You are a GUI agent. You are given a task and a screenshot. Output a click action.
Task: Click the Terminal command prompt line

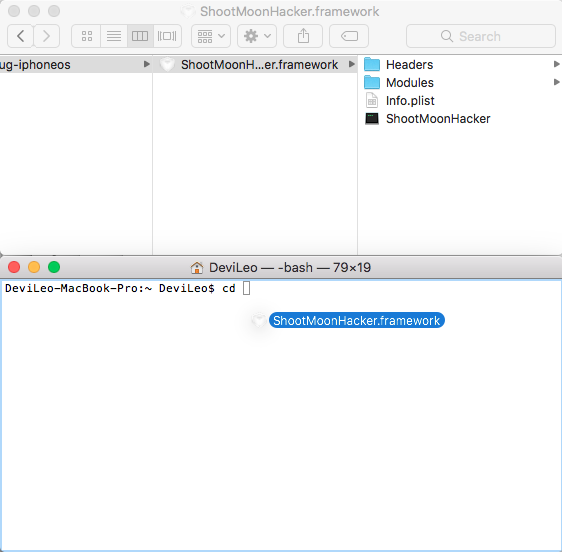(128, 288)
